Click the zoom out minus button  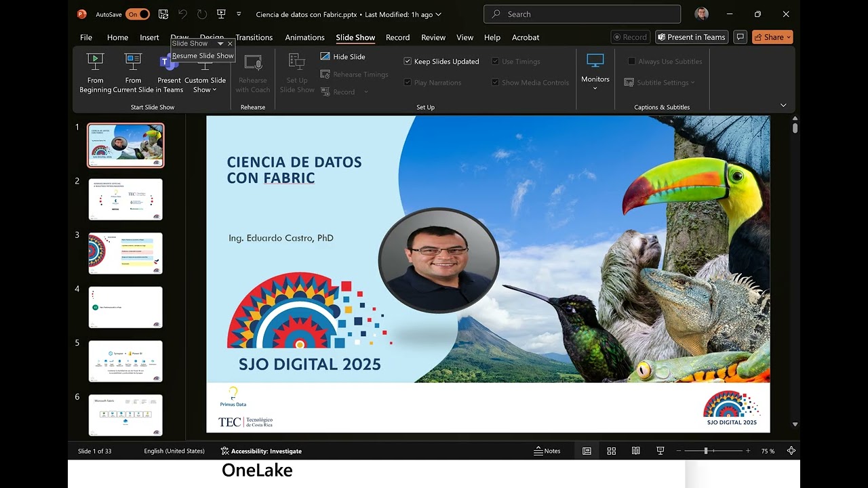[x=678, y=451]
